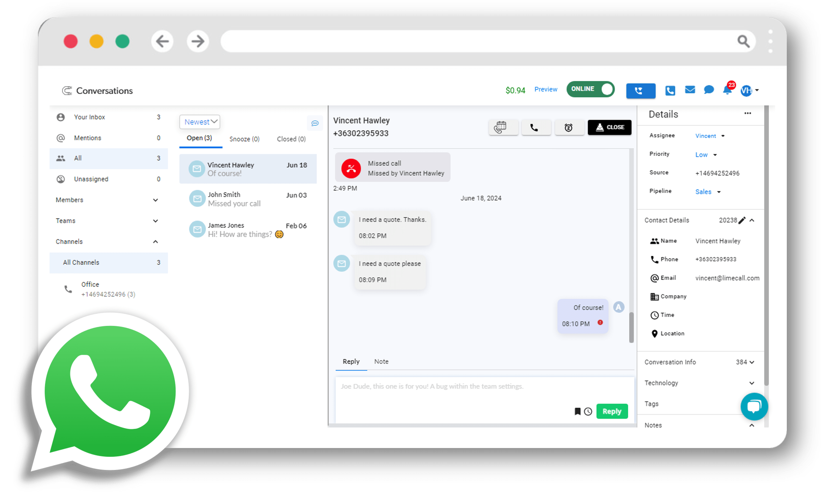822x504 pixels.
Task: Open John Smith conversation dated Jun 03
Action: pos(248,199)
